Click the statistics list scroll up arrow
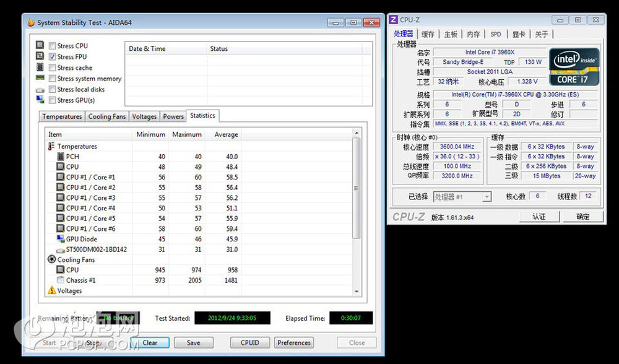 [x=356, y=134]
